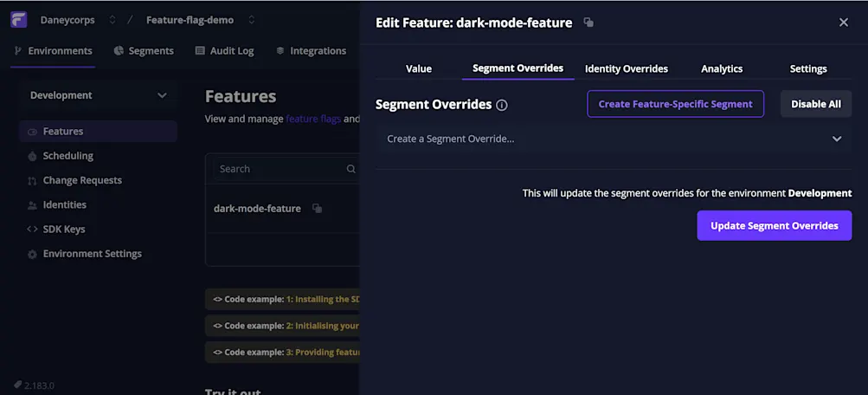
Task: Expand Code example 1: Installing the SDK
Action: tap(283, 299)
